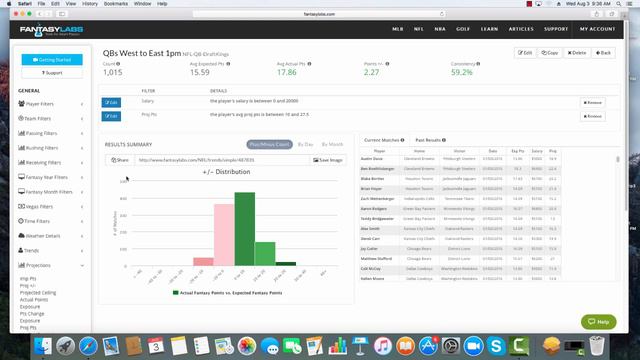Click the Vegas Filters money icon
The width and height of the screenshot is (640, 360).
point(21,207)
